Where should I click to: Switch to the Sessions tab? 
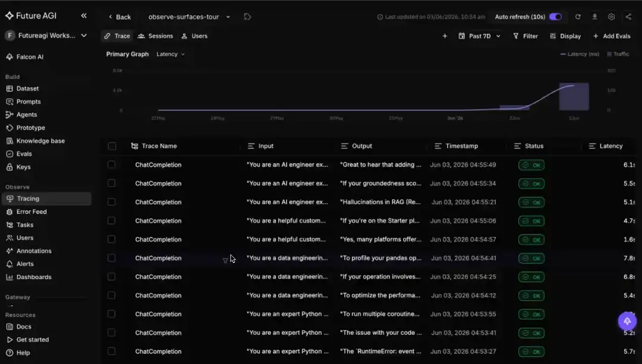[155, 36]
